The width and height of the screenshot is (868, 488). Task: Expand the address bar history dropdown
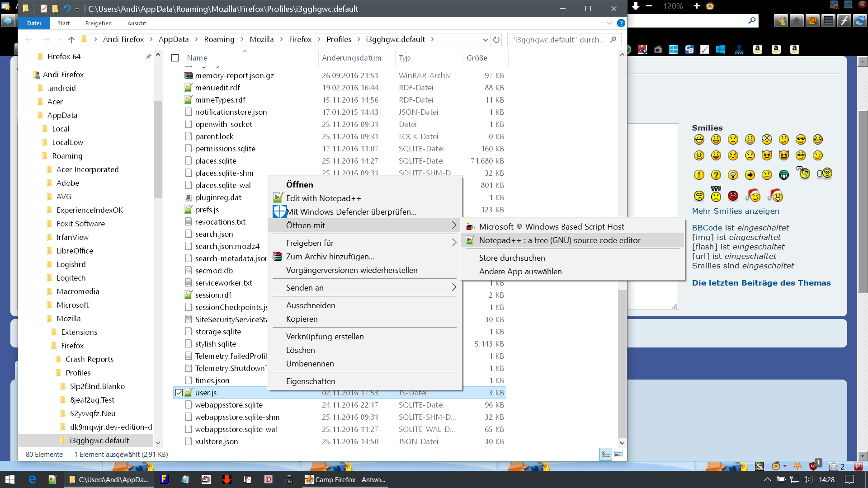tap(485, 40)
